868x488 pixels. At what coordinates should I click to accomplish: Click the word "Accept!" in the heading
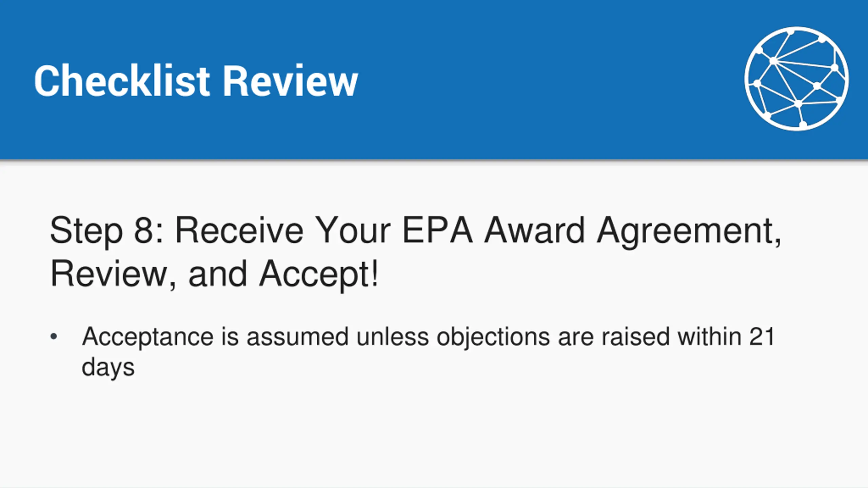click(319, 274)
